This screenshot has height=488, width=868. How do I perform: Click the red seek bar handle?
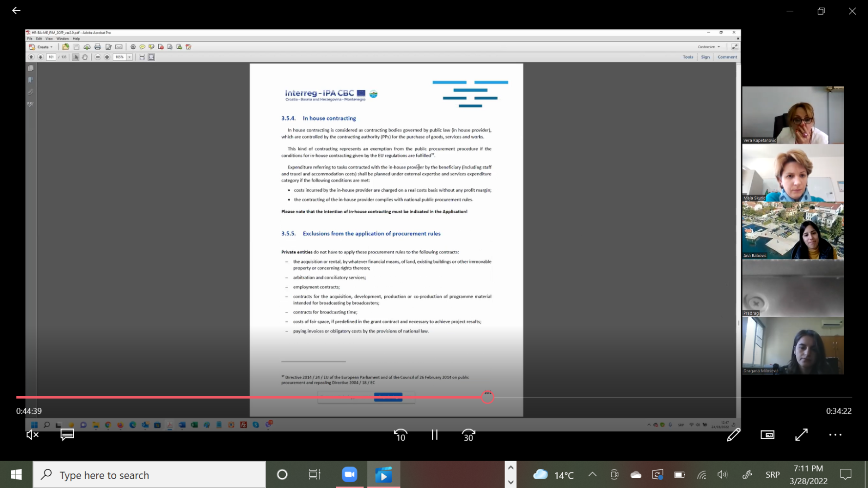pos(487,397)
